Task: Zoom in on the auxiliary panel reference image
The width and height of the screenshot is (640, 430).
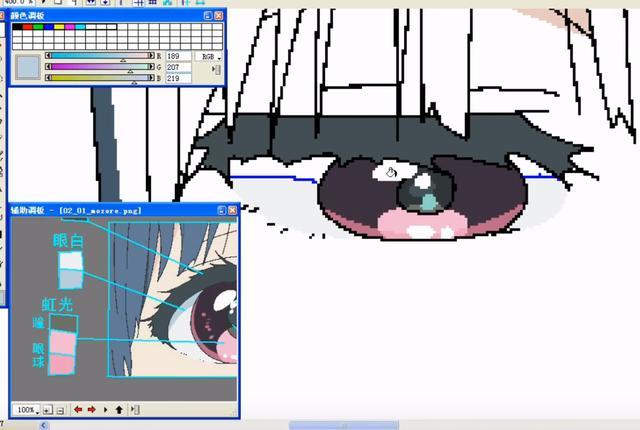Action: click(x=48, y=410)
